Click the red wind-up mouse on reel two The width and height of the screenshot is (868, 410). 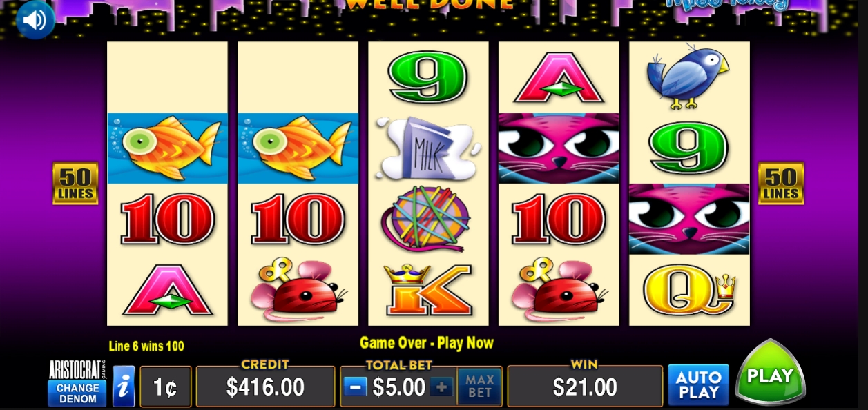click(298, 290)
